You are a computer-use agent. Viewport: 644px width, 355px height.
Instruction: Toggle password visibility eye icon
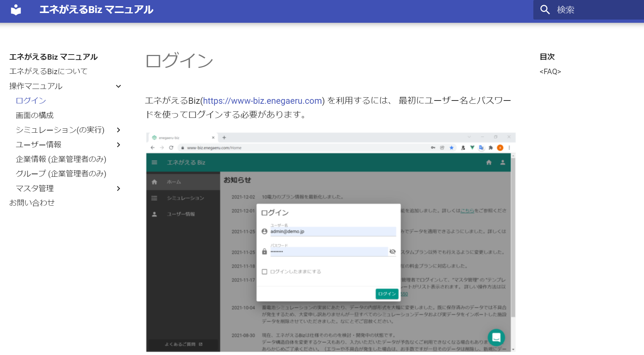click(x=392, y=252)
